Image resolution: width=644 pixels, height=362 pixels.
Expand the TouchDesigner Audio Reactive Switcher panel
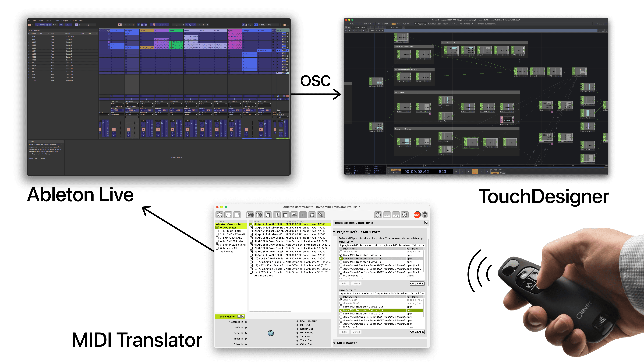pos(452,43)
